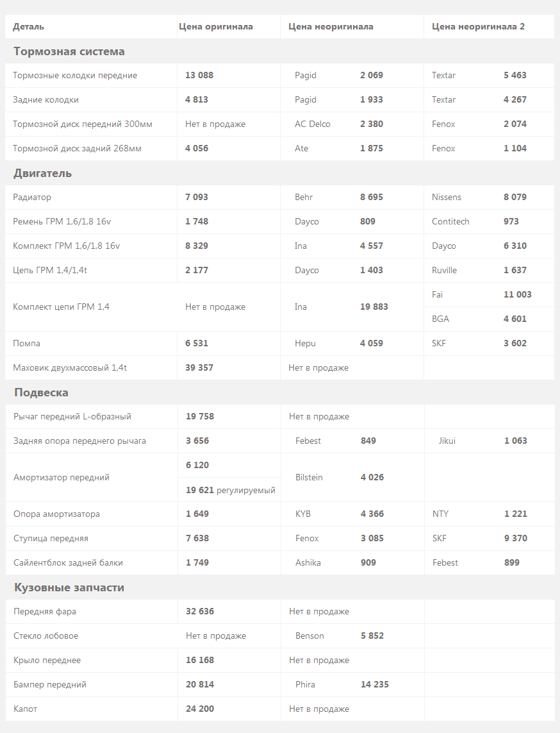This screenshot has width=560, height=733.
Task: Select the "19 621 регулируемый" price cell
Action: pos(231,490)
